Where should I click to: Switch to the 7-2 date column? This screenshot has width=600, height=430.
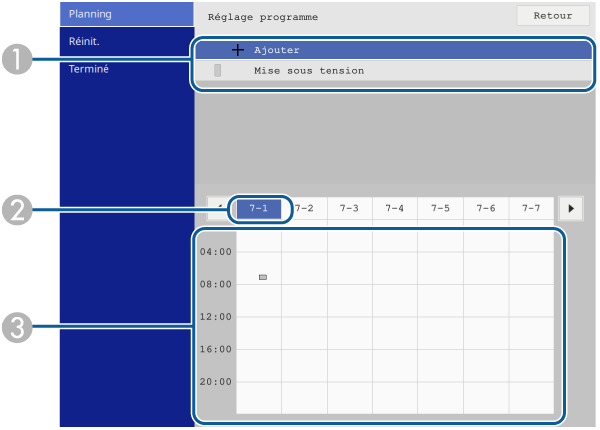click(304, 208)
